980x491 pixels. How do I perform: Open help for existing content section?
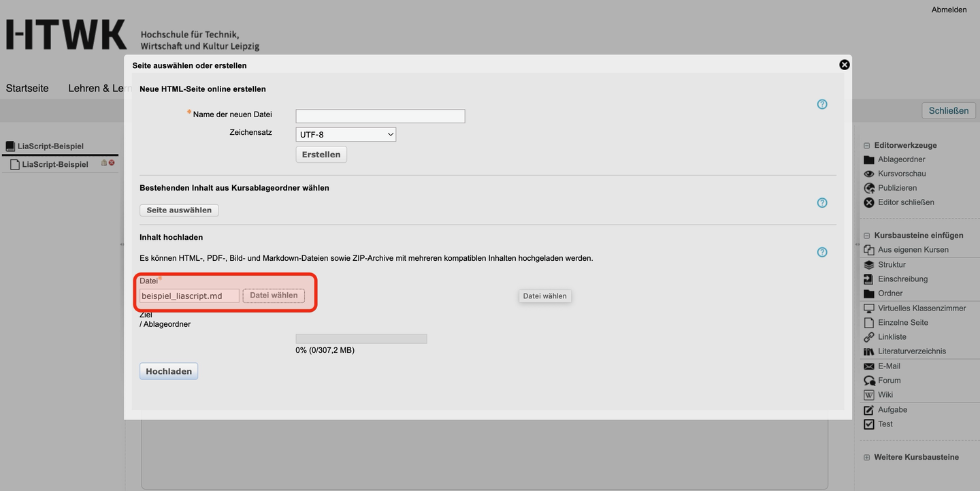point(822,203)
